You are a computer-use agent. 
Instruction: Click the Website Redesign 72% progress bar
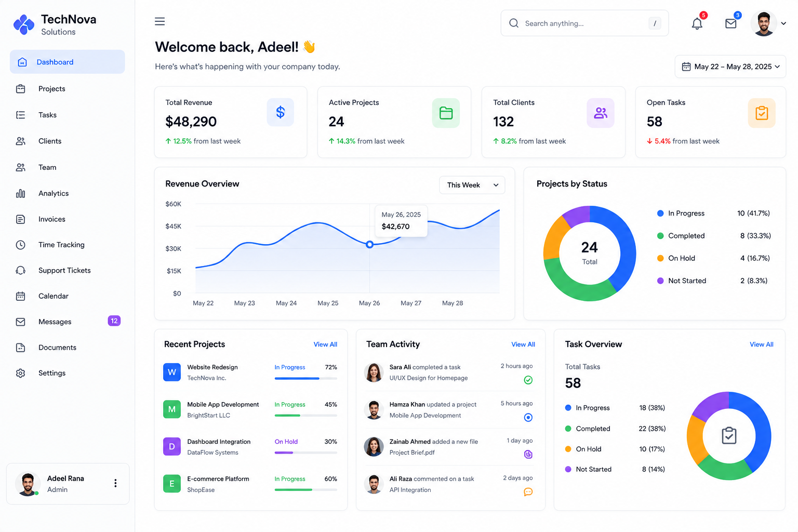click(x=306, y=379)
